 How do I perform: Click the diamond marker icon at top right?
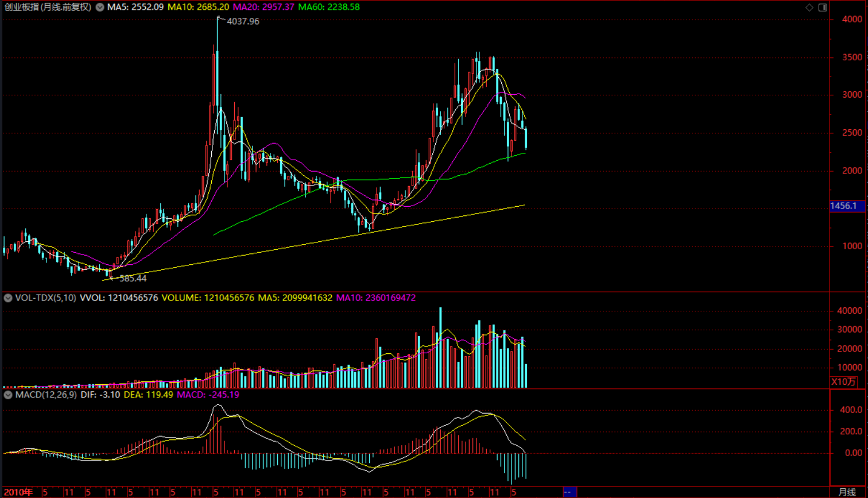[809, 7]
